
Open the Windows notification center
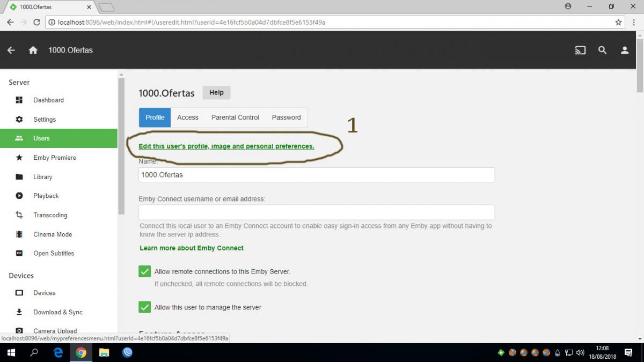click(628, 353)
